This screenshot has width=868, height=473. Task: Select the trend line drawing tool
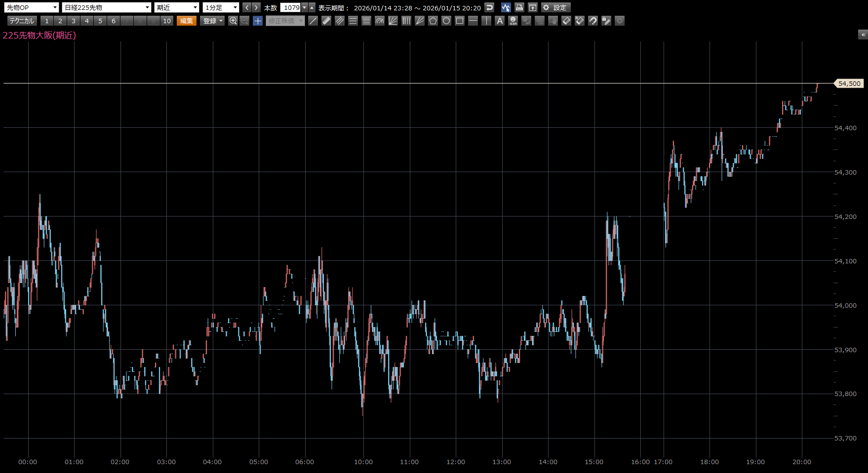coord(313,21)
